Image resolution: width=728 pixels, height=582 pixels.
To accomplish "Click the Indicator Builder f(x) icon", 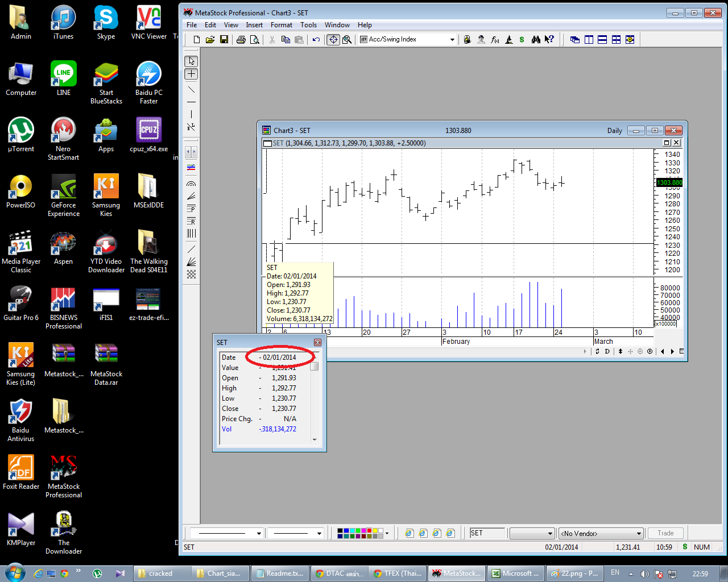I will [x=495, y=40].
